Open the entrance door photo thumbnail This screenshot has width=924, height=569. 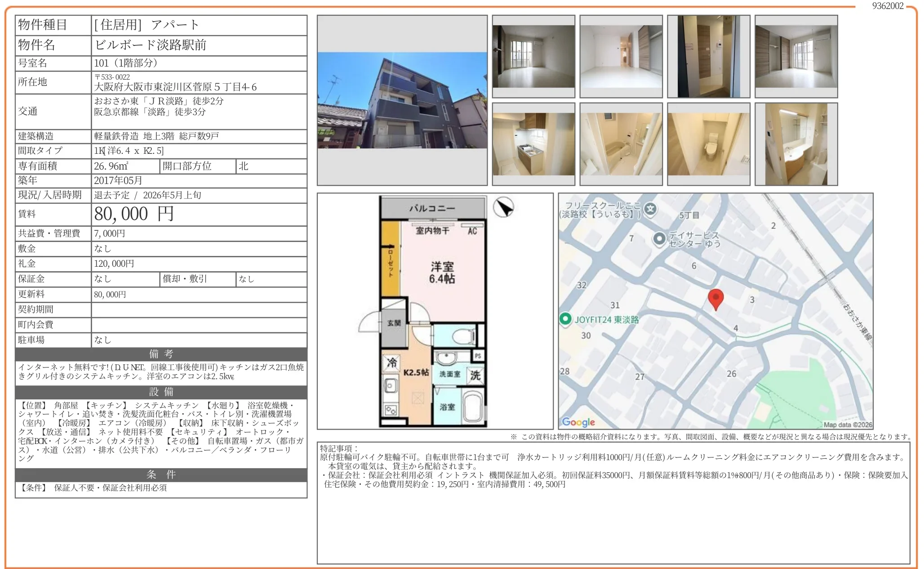[708, 57]
